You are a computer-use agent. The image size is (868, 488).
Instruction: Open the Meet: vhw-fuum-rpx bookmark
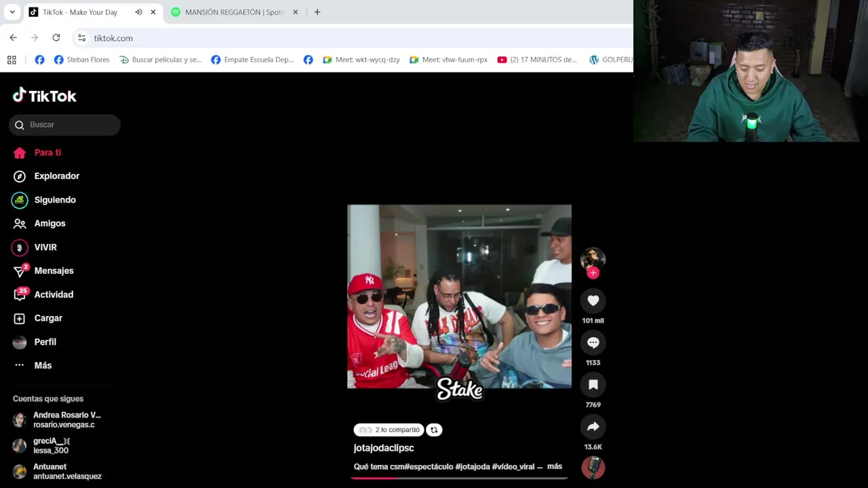tap(448, 60)
